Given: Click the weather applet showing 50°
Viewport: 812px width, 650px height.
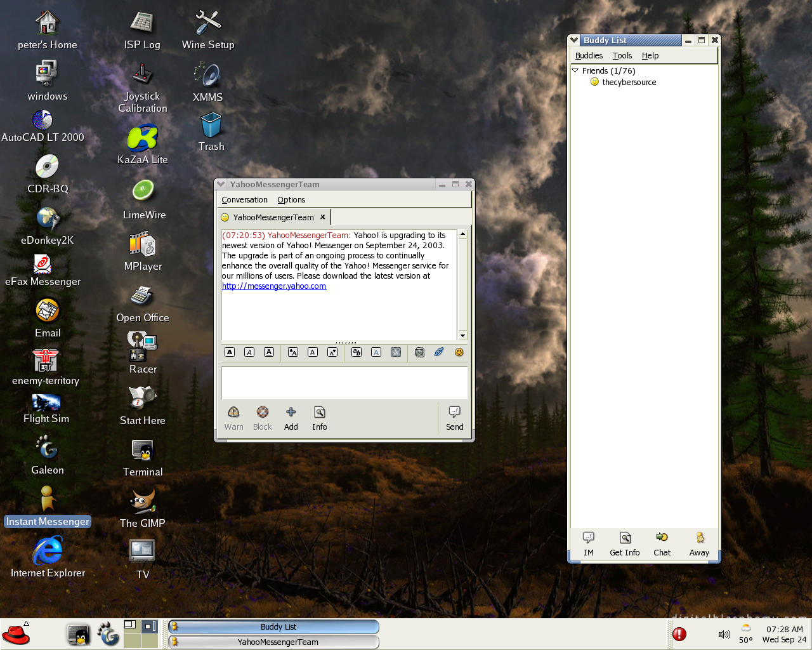Looking at the screenshot, I should pyautogui.click(x=746, y=634).
